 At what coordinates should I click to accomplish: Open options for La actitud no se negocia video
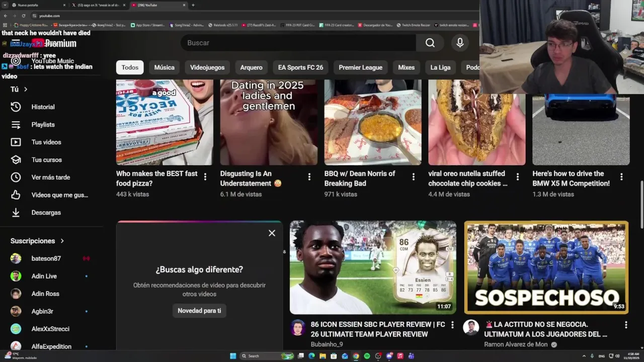tap(626, 325)
